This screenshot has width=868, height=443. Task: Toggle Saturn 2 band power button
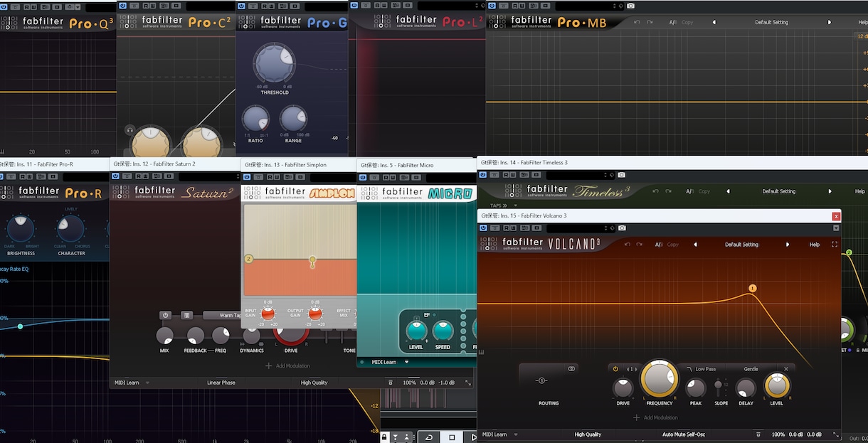click(165, 315)
